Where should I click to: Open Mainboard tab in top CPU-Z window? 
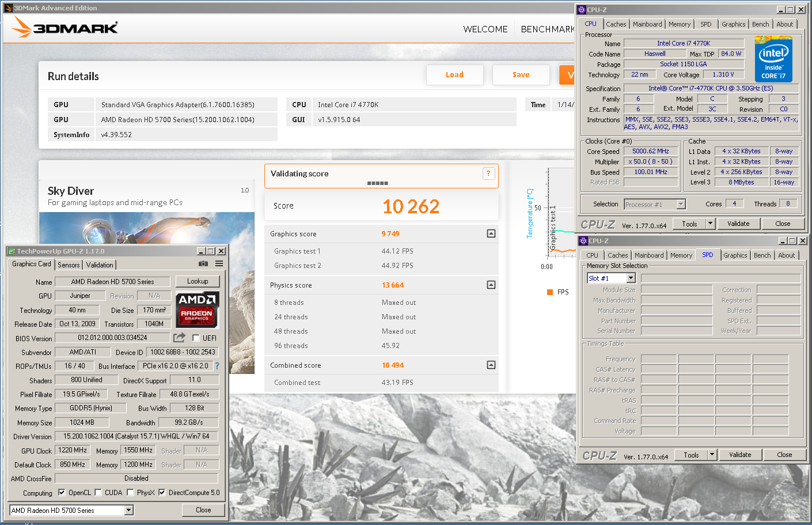click(x=647, y=24)
